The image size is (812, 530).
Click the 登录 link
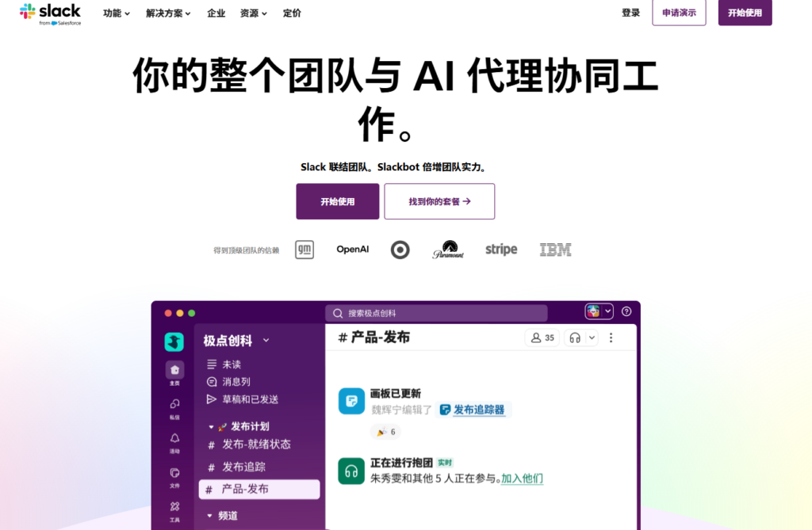pyautogui.click(x=630, y=13)
